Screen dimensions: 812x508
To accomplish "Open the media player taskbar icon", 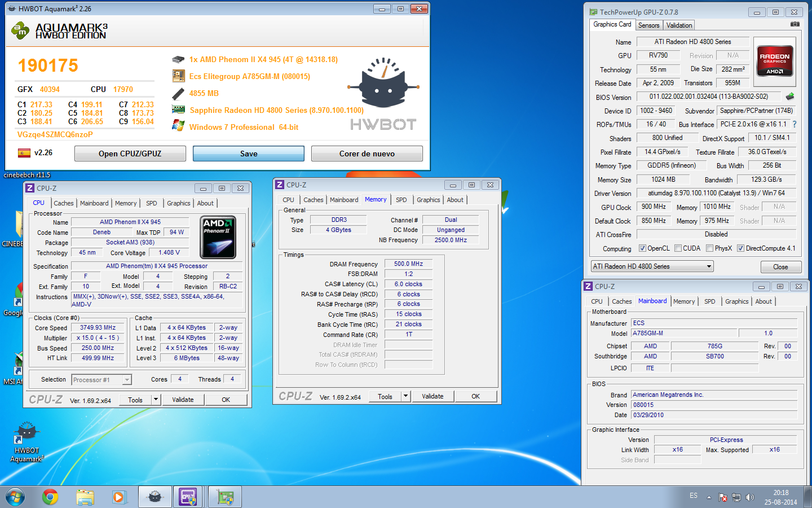I will [x=118, y=497].
